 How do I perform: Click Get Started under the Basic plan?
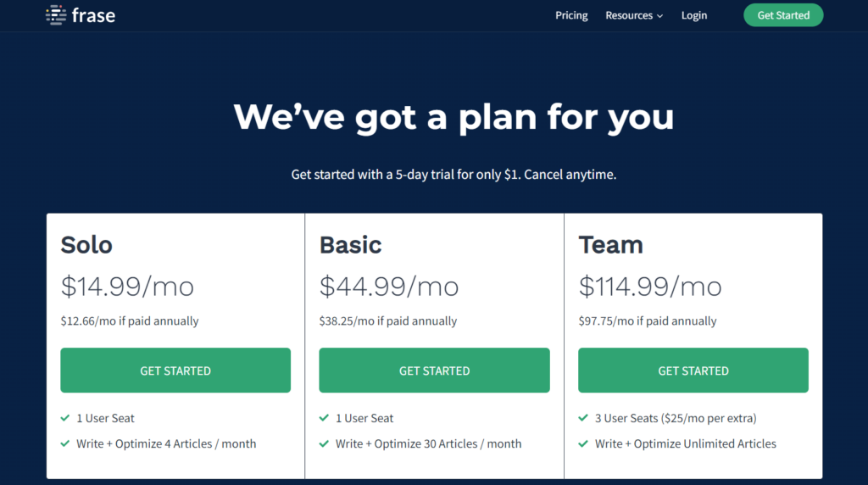point(434,371)
